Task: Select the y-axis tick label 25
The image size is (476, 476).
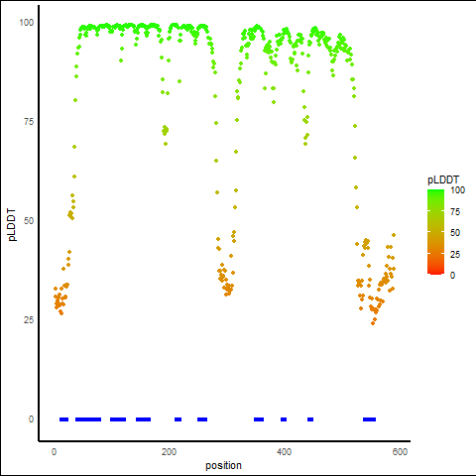Action: tap(29, 320)
